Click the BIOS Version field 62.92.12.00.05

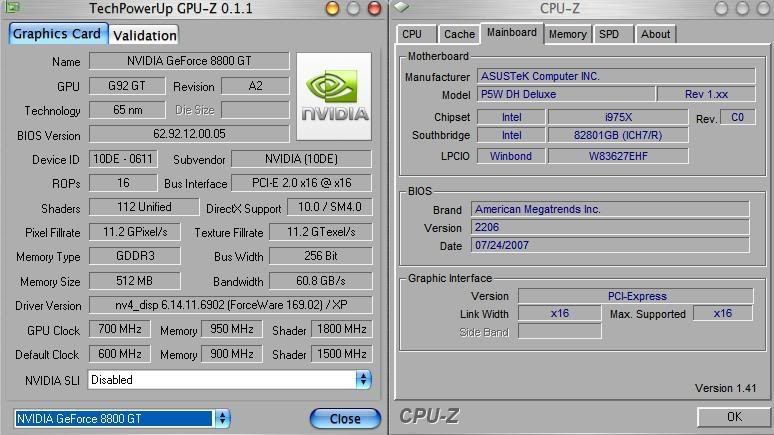[x=189, y=134]
